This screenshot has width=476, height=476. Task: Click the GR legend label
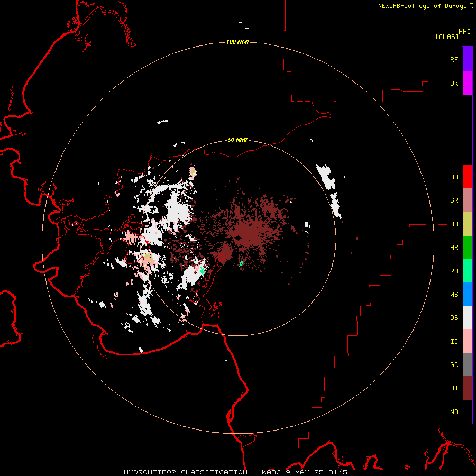tap(454, 200)
